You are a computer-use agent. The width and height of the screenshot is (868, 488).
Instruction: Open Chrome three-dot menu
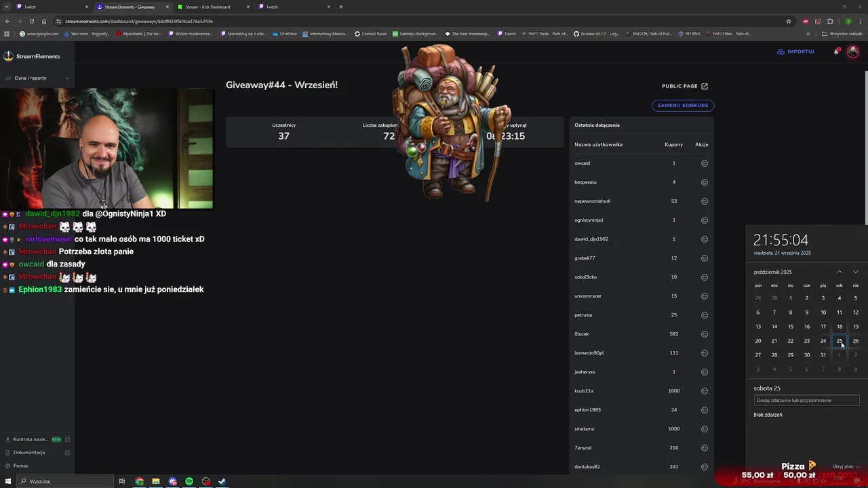coord(860,21)
